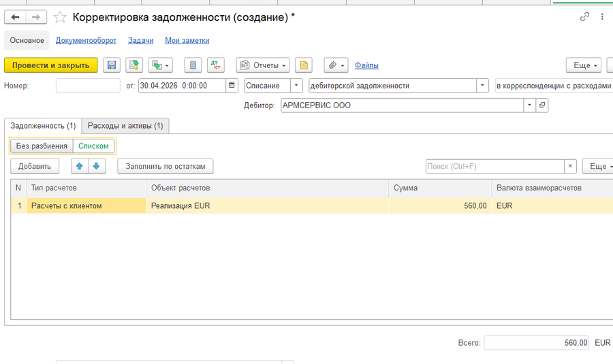Screen dimensions: 613x364
Task: Clear the search field with the X
Action: click(x=570, y=166)
